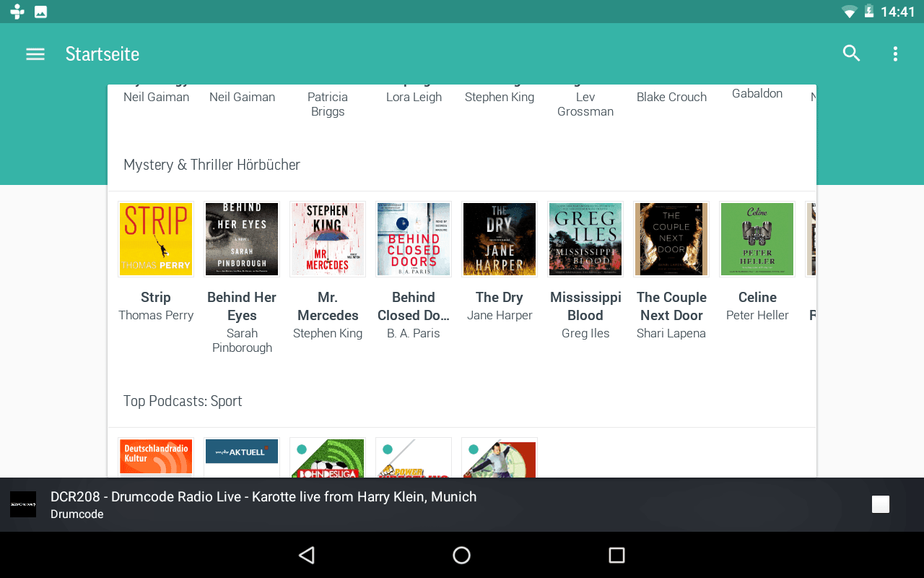Screen dimensions: 924x578
Task: Open the now-playing episode title in bar
Action: coord(263,496)
